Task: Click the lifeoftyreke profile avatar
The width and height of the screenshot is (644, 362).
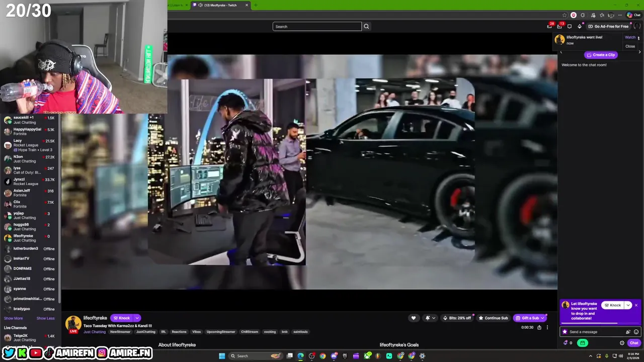Action: coord(73,323)
